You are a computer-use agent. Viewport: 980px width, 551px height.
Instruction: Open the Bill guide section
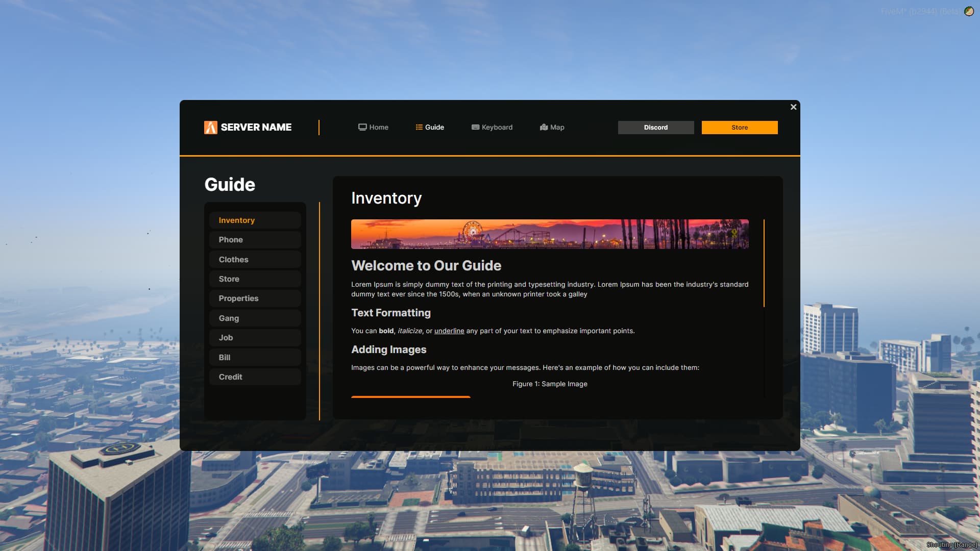point(255,358)
